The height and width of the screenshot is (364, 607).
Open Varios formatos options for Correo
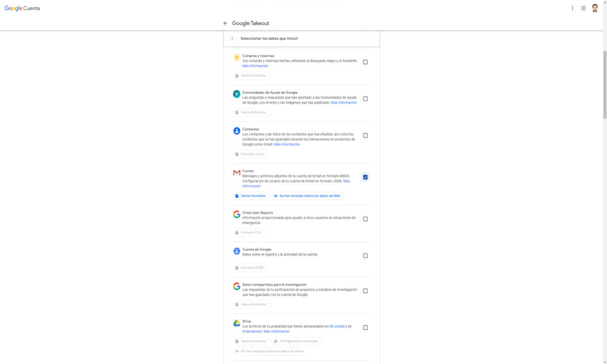pos(250,196)
